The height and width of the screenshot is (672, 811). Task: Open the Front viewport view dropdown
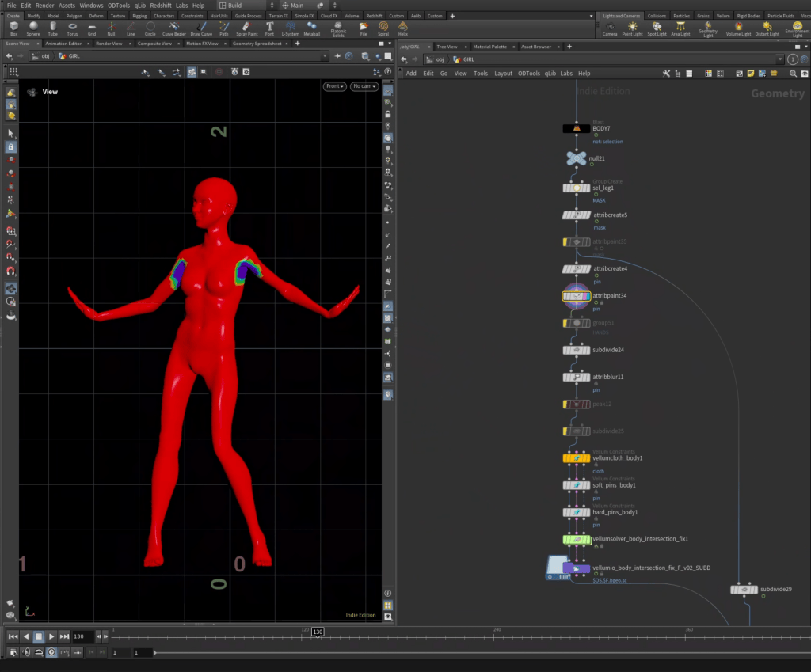click(x=335, y=86)
